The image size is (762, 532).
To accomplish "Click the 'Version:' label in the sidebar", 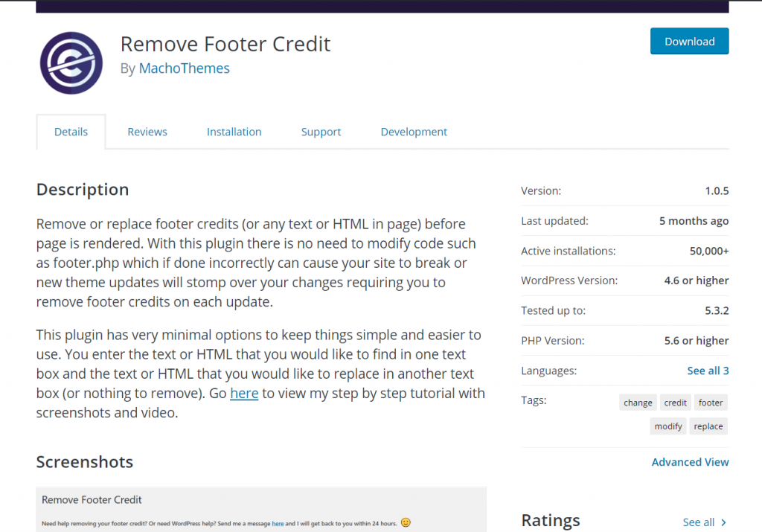I will pyautogui.click(x=541, y=191).
